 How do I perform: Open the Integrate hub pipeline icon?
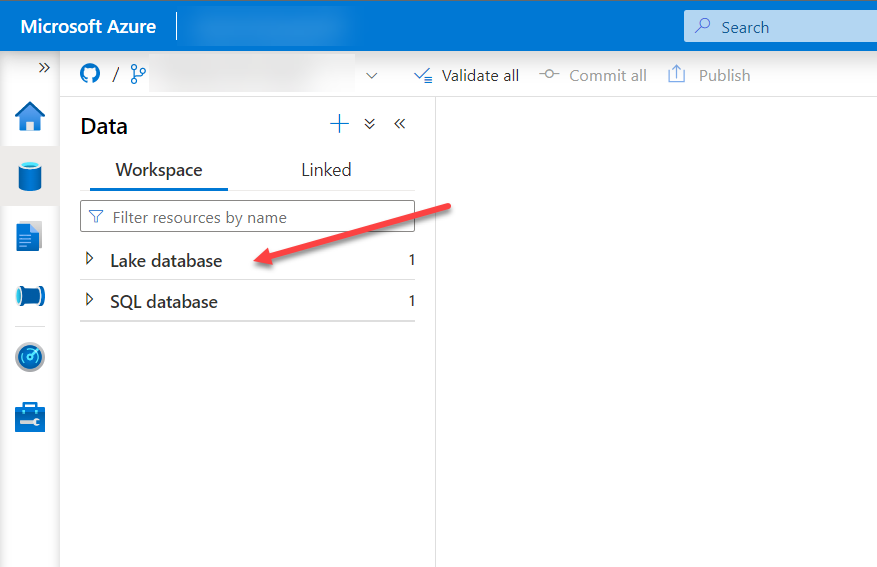click(x=30, y=296)
